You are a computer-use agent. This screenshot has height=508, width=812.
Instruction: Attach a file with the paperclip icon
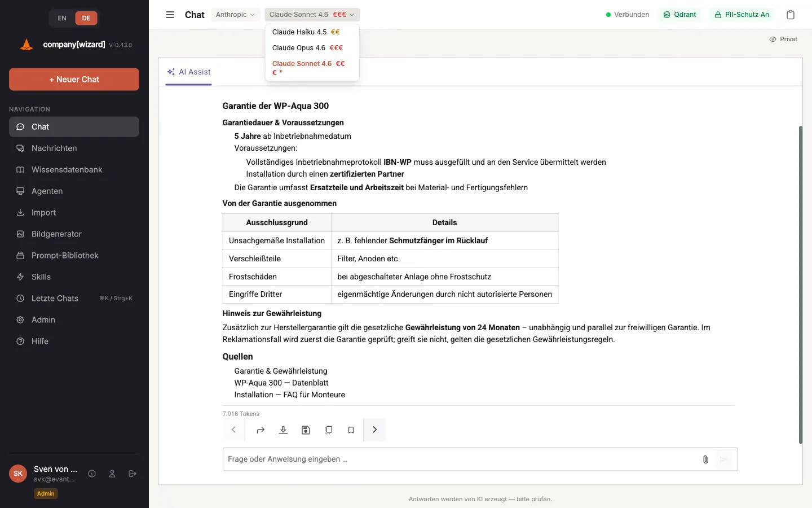pyautogui.click(x=705, y=459)
